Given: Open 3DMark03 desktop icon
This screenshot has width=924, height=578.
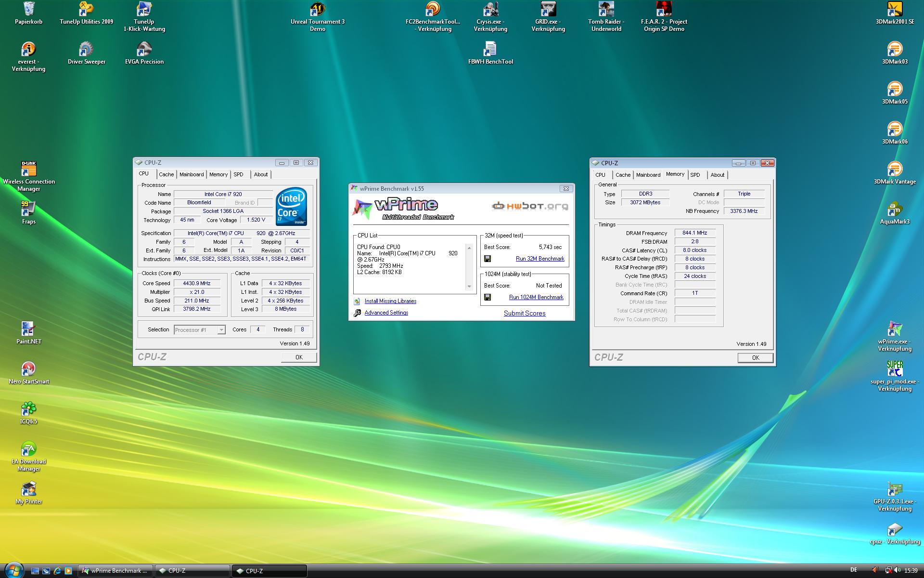Looking at the screenshot, I should coord(895,53).
